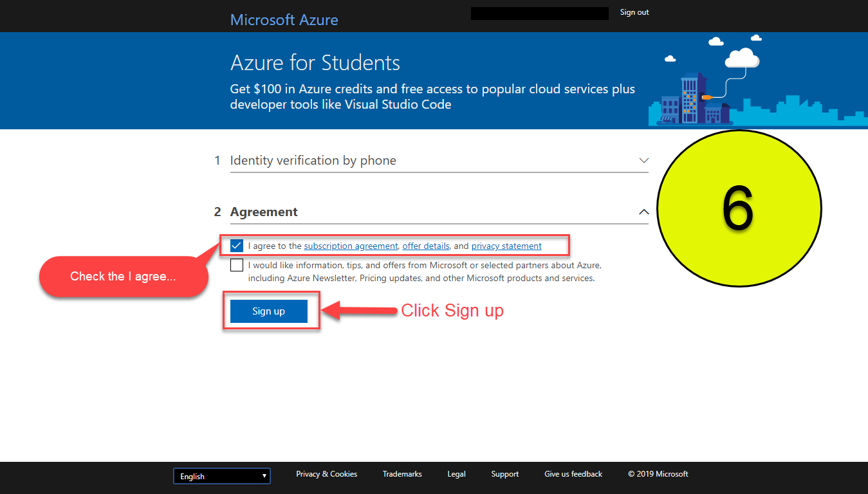Open the privacy statement link
This screenshot has height=494, width=868.
[x=506, y=246]
